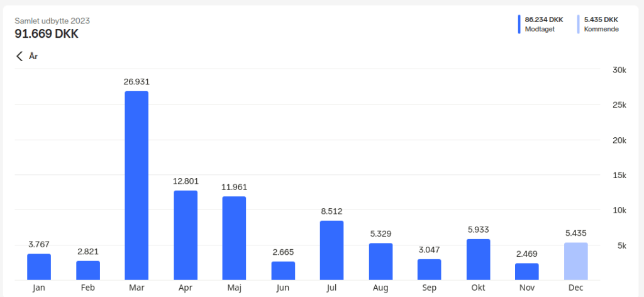644x297 pixels.
Task: Go back to År overview
Action: 33,57
